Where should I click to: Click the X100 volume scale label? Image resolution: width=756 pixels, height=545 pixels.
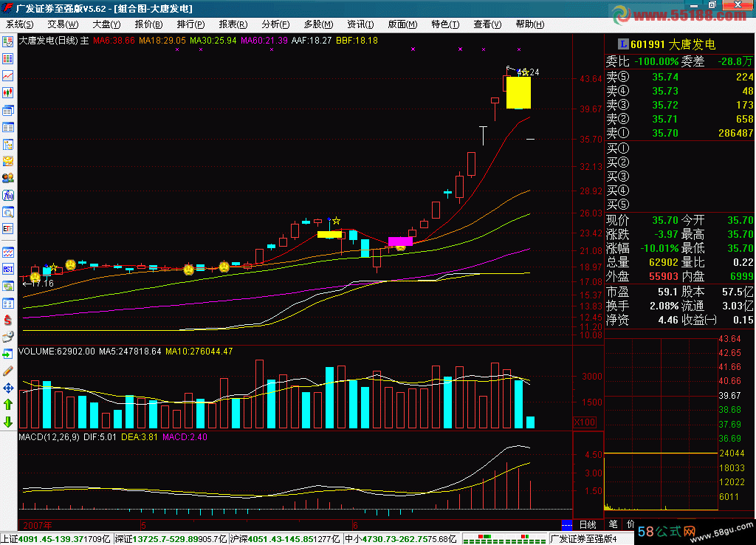click(x=585, y=422)
